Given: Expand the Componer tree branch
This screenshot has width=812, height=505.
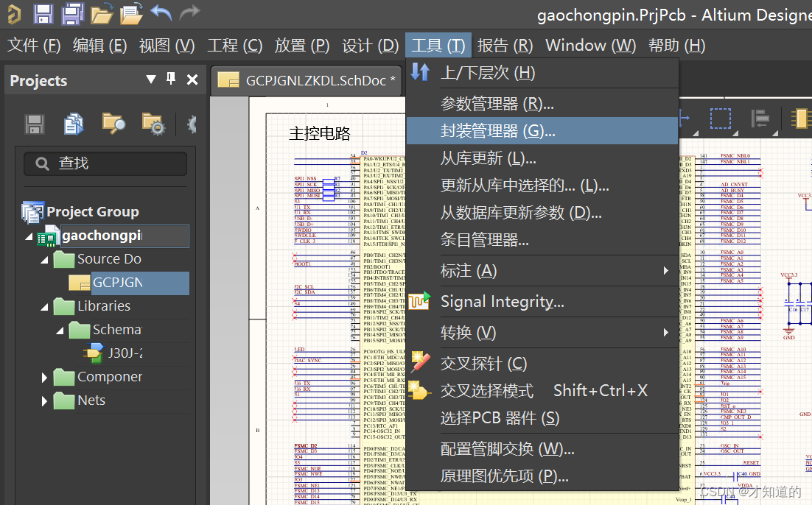Looking at the screenshot, I should tap(43, 377).
